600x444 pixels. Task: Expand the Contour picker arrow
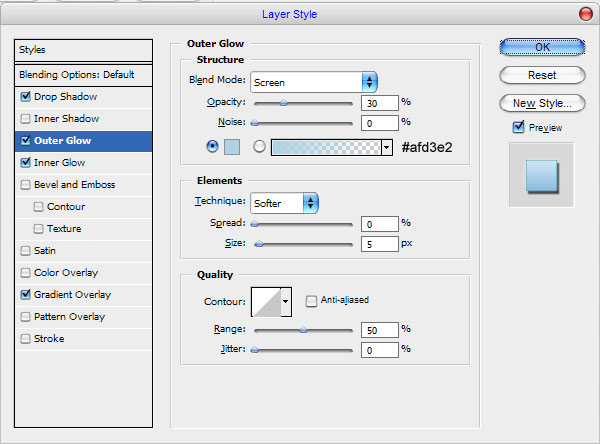(286, 302)
